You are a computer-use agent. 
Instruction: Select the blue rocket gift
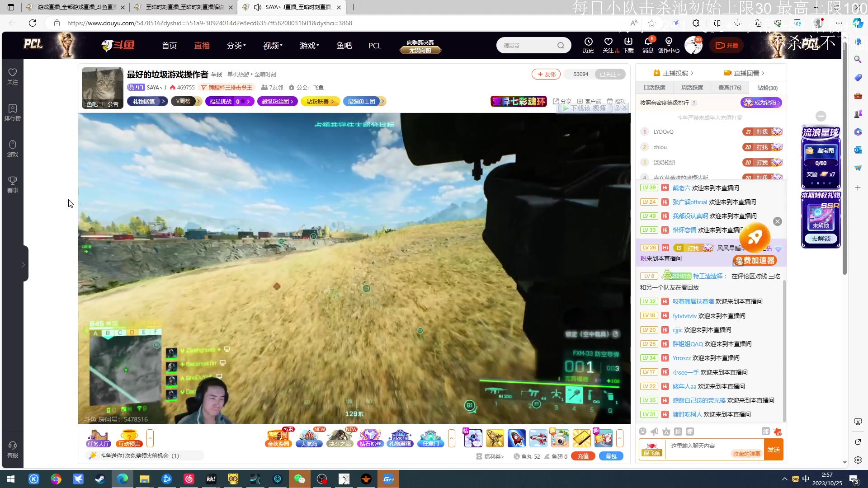[516, 438]
